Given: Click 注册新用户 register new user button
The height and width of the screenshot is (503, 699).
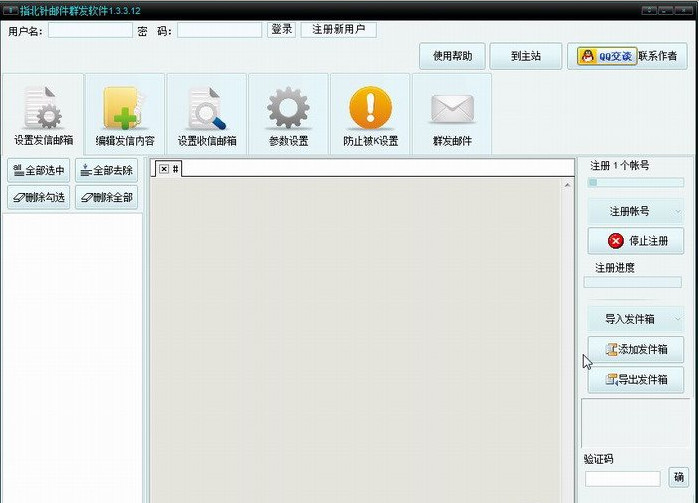Looking at the screenshot, I should point(338,29).
